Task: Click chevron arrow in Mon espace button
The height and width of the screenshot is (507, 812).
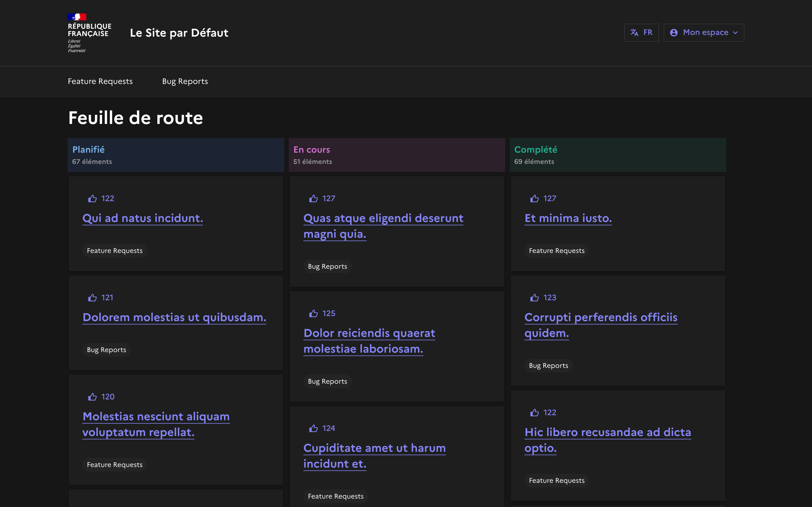Action: pyautogui.click(x=735, y=33)
